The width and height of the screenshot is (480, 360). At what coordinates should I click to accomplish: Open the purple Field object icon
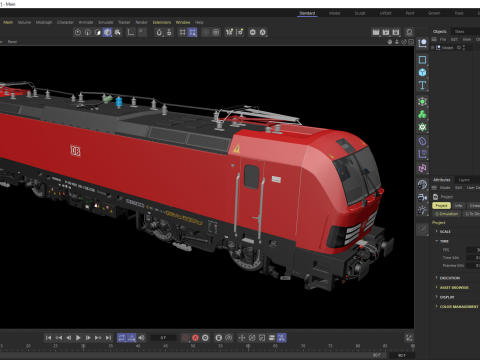coord(422,154)
